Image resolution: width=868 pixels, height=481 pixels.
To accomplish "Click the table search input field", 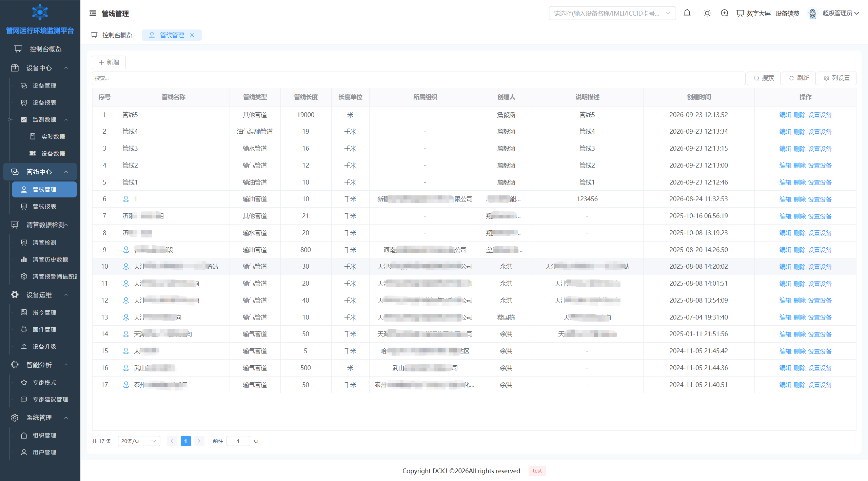I will pos(418,78).
